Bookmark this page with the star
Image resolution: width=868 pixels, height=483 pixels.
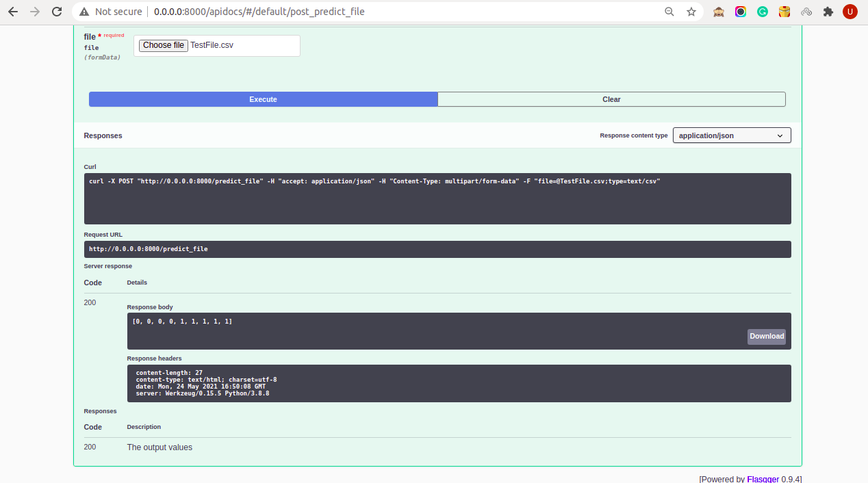691,12
